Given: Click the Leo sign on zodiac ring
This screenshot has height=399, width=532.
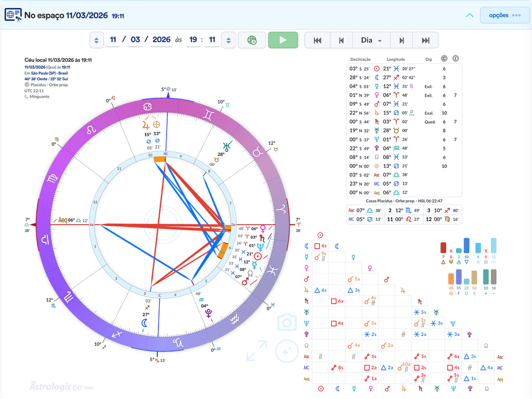Looking at the screenshot, I should (91, 130).
